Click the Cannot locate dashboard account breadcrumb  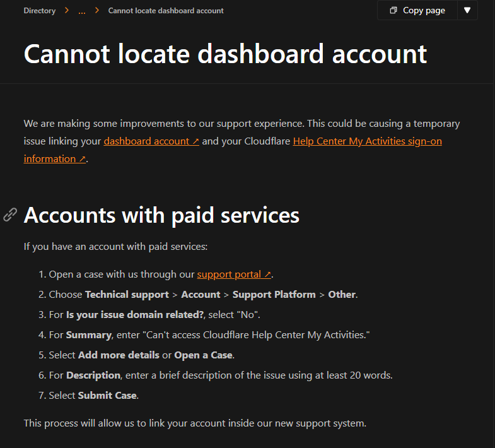166,11
